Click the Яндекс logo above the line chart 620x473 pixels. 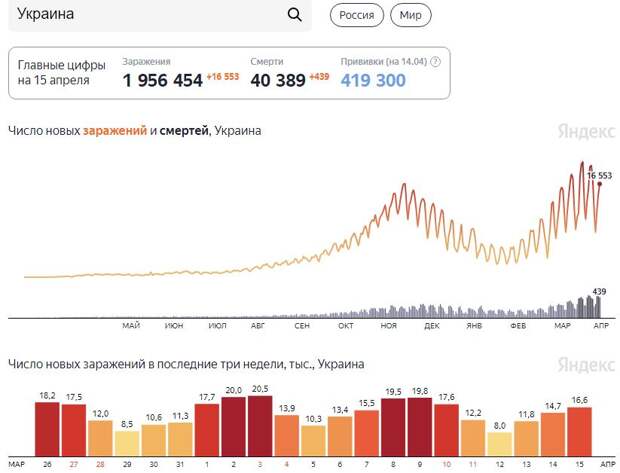tap(586, 131)
